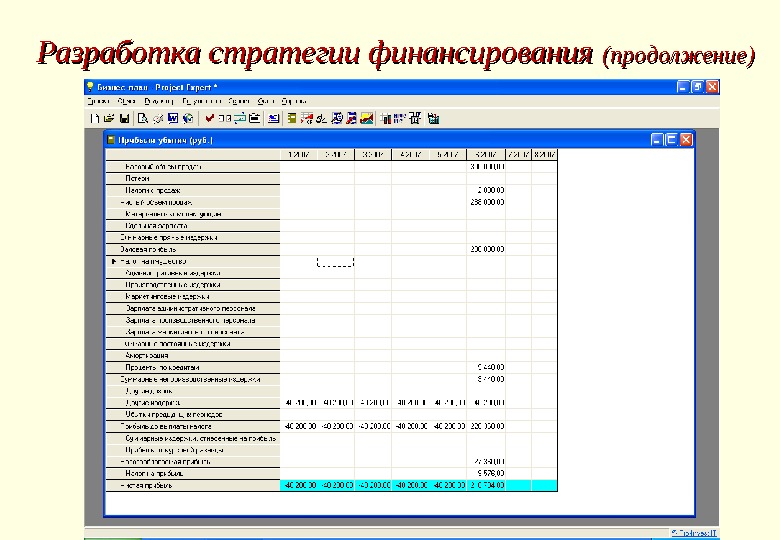Click the red arrow table toolbar icon
780x540 pixels.
(x=307, y=118)
